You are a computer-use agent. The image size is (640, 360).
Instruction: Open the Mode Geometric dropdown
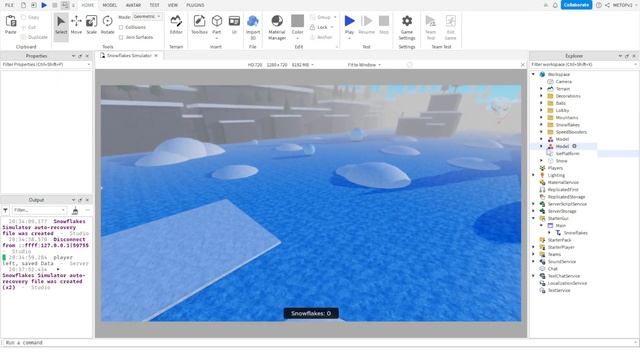(x=147, y=17)
